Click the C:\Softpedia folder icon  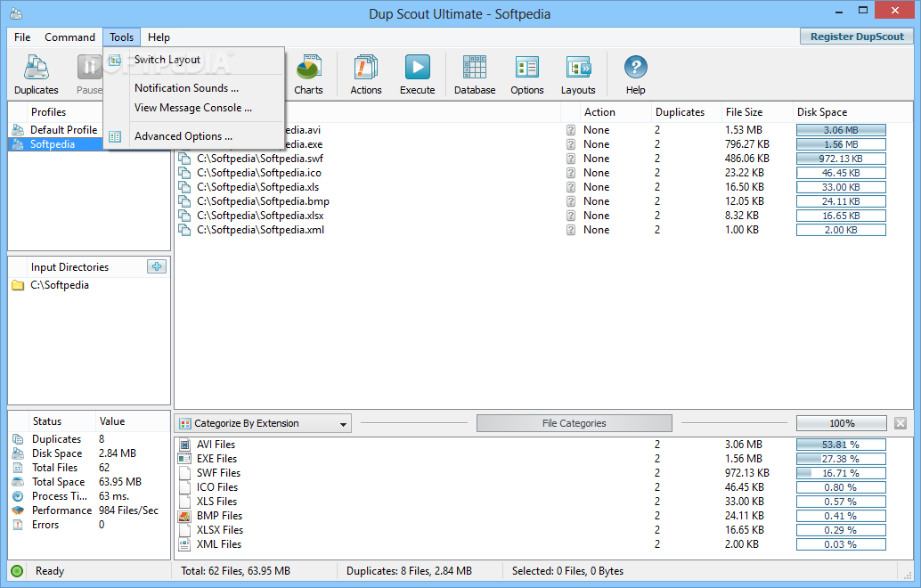pyautogui.click(x=18, y=285)
